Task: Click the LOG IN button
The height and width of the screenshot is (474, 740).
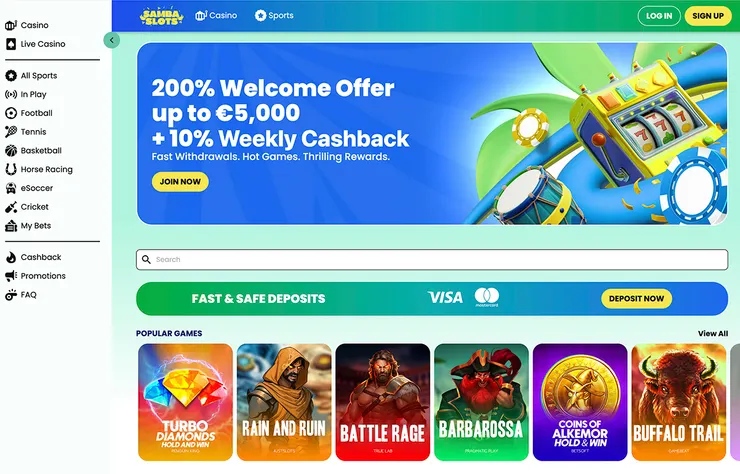Action: (x=659, y=16)
